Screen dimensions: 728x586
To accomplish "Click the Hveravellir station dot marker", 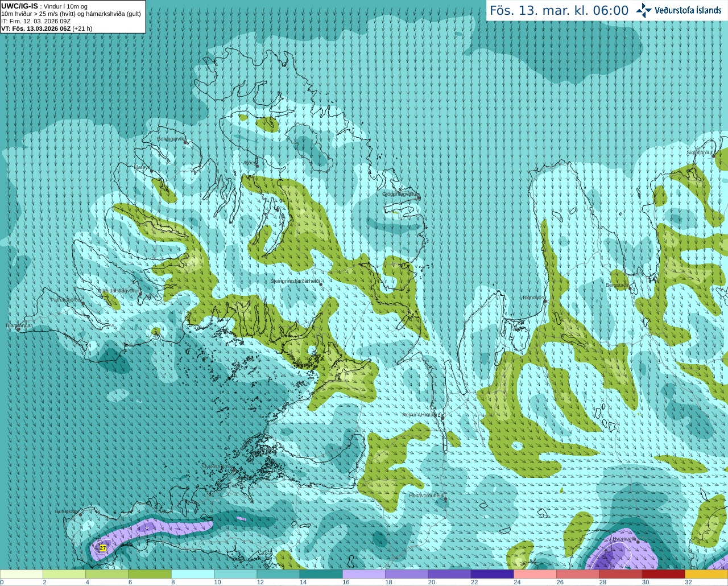I will coord(638,542).
